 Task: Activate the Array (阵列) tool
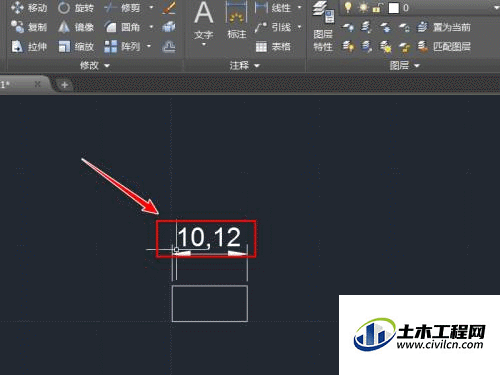pos(122,46)
